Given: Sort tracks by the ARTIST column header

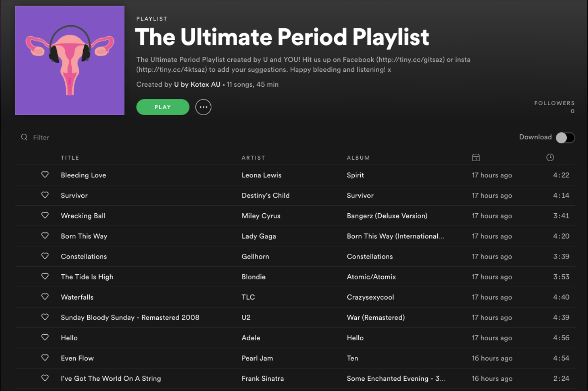Looking at the screenshot, I should point(253,158).
